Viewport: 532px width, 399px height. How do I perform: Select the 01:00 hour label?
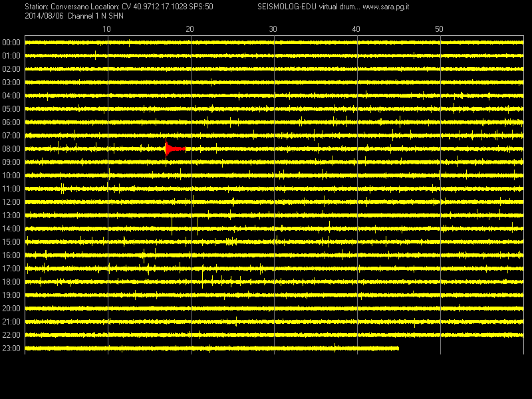tap(11, 56)
